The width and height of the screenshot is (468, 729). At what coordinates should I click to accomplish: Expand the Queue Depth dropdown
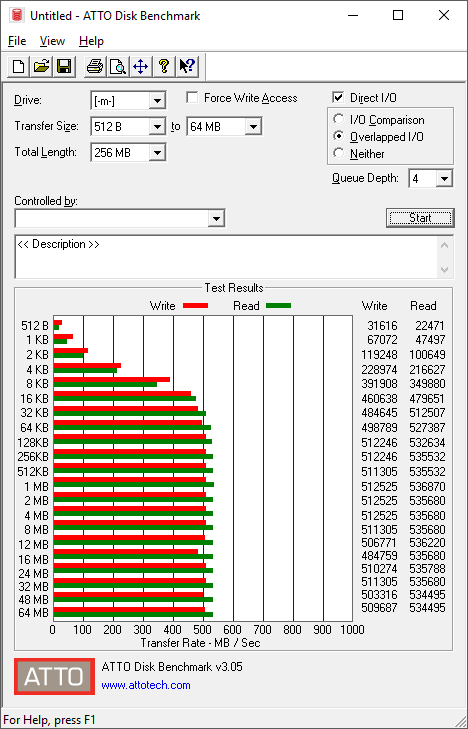click(444, 179)
